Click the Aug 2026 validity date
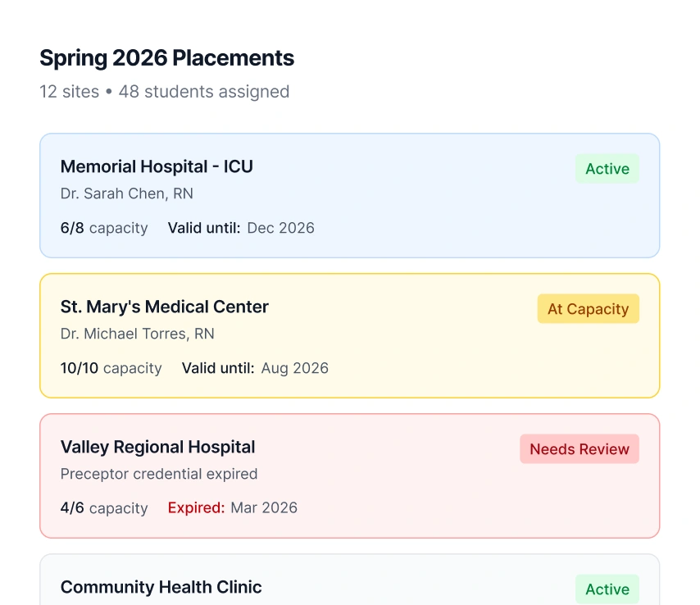700x605 pixels. click(294, 368)
